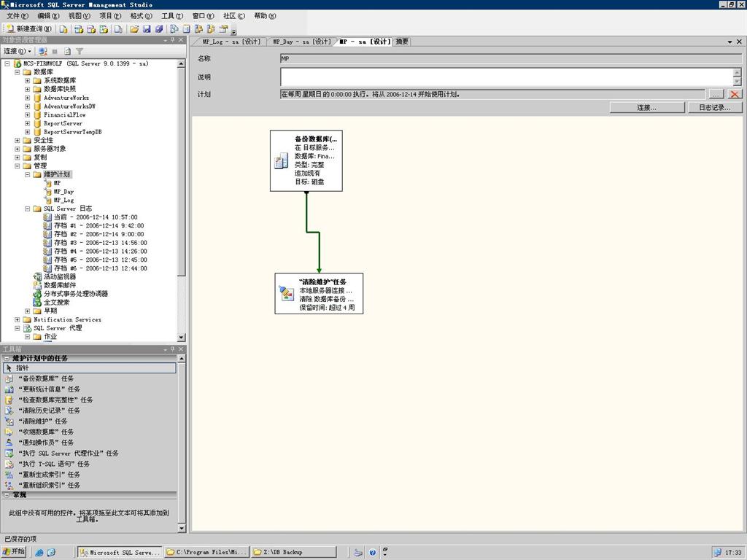Click the 新建查询 (New Query) toolbar button
The image size is (747, 560).
[29, 29]
